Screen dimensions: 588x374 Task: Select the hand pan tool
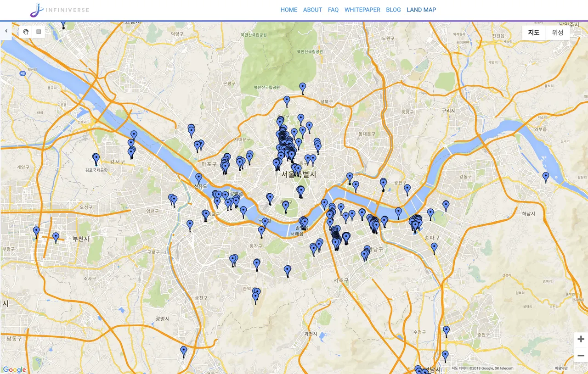[x=26, y=32]
